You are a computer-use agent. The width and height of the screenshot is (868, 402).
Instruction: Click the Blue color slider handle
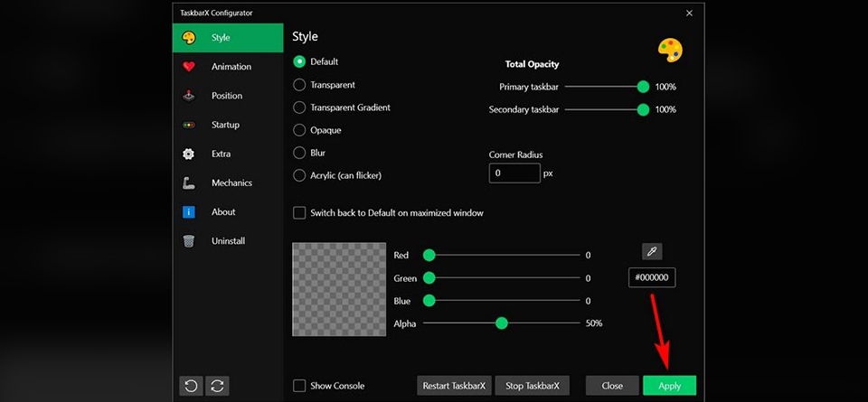point(429,301)
